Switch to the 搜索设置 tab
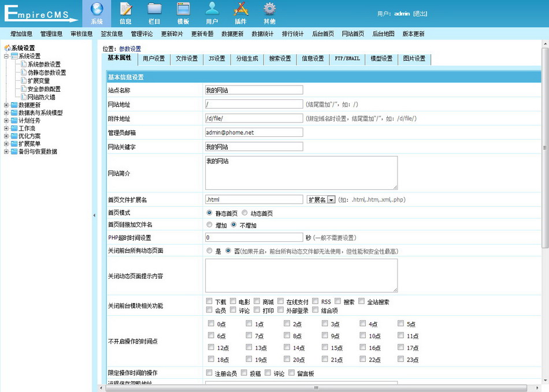This screenshot has width=549, height=392. (x=280, y=59)
